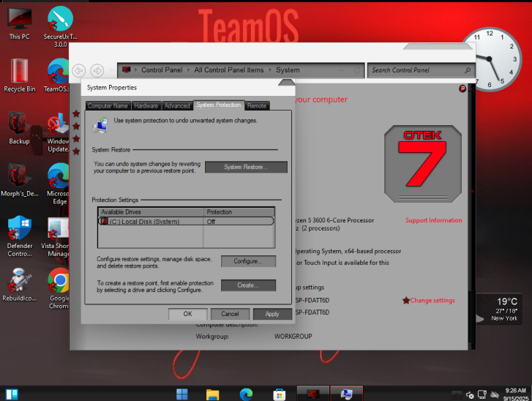Viewport: 532px width, 401px height.
Task: Switch to System Properties taskbar button
Action: click(346, 394)
